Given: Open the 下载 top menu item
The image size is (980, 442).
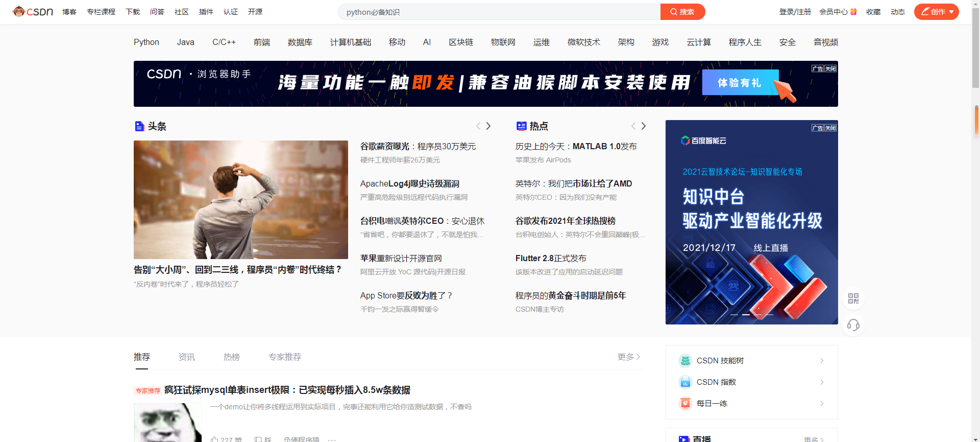Looking at the screenshot, I should (133, 12).
